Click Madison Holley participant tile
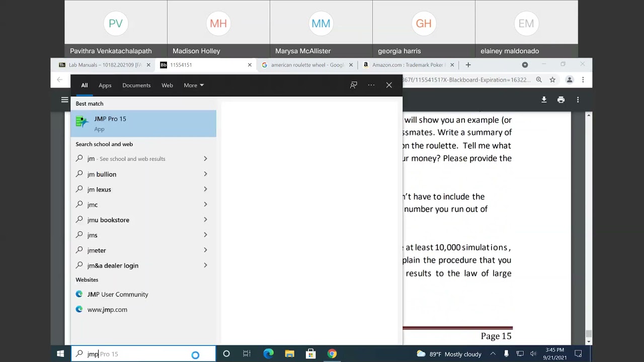The height and width of the screenshot is (362, 644). coord(218,29)
